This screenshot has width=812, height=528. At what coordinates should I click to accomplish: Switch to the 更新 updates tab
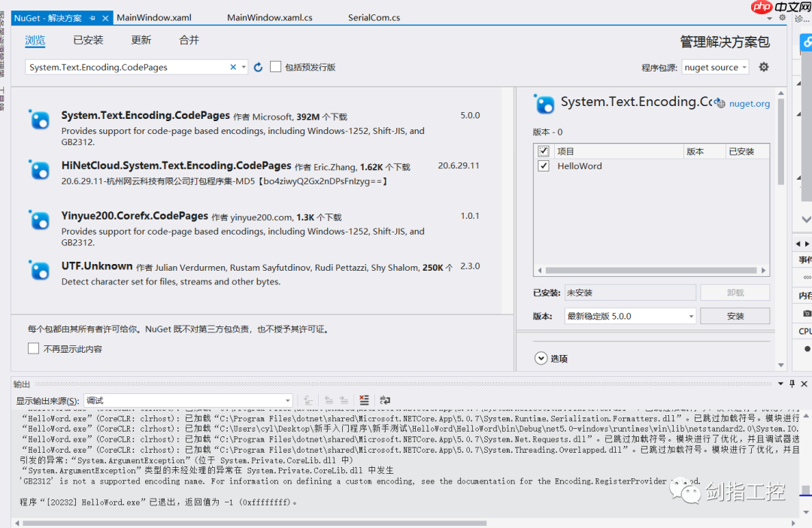(141, 41)
